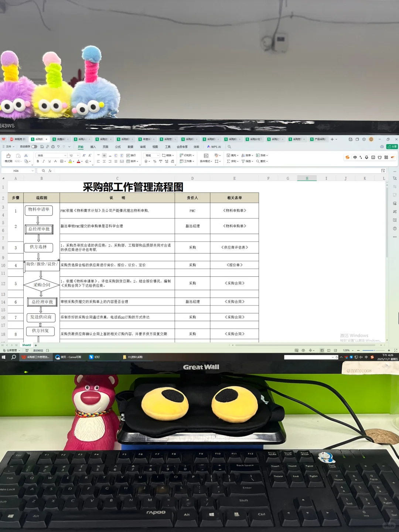Open the 文件 menu
This screenshot has height=532, width=399.
(x=8, y=147)
